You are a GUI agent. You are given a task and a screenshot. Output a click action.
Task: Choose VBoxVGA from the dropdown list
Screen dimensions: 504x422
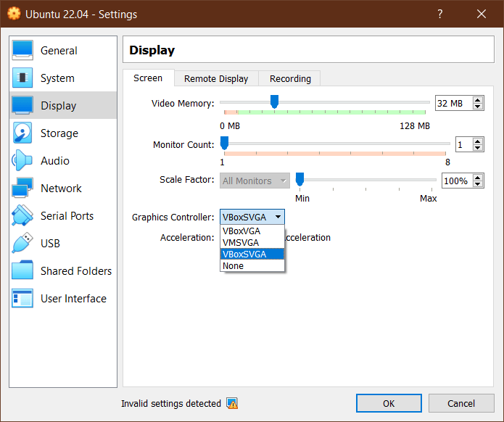[252, 231]
